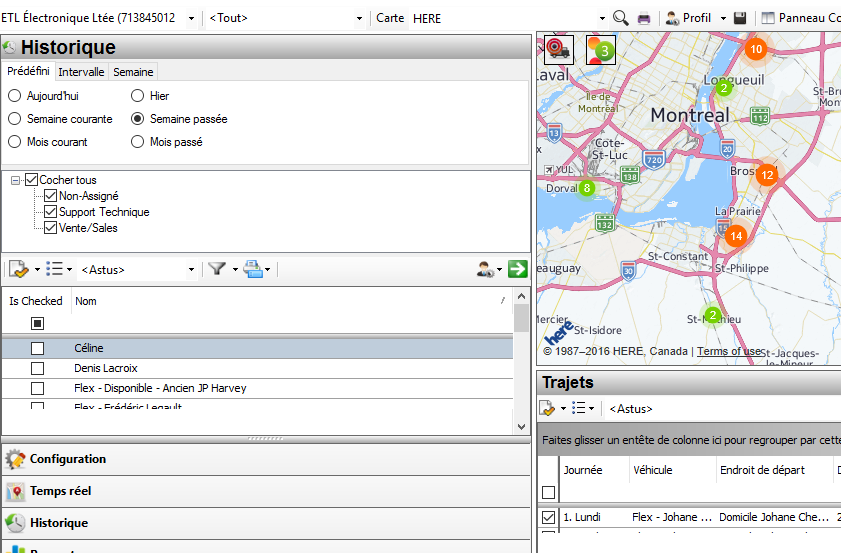
Task: Click the vehicle list vertical scrollbar
Action: tap(521, 360)
